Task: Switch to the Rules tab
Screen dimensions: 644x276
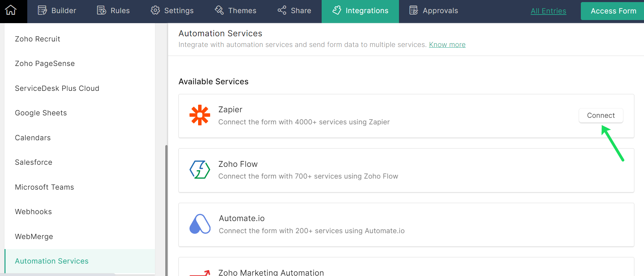Action: pos(113,11)
